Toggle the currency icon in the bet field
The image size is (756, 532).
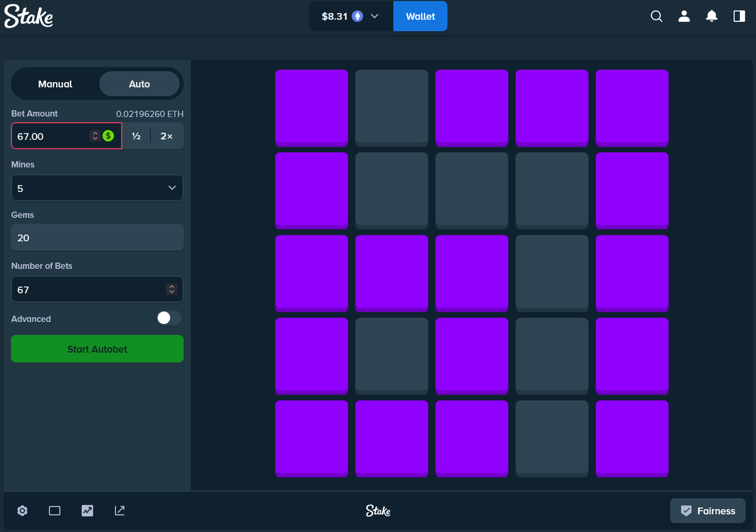107,136
